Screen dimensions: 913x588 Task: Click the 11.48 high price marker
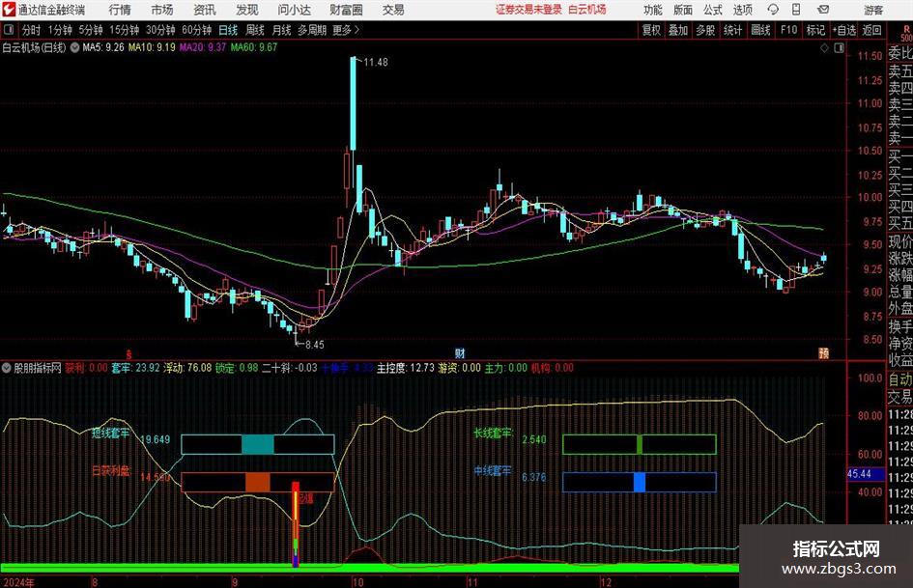point(376,63)
